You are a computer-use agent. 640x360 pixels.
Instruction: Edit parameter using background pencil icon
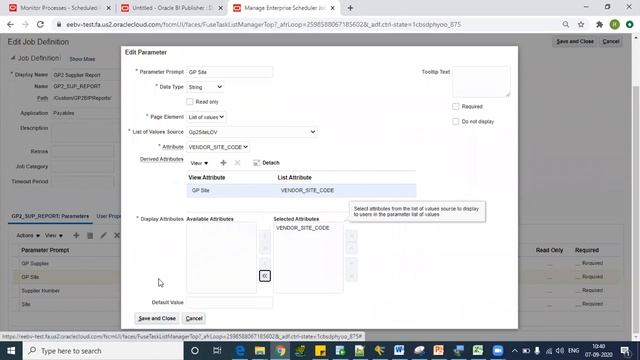click(x=104, y=235)
